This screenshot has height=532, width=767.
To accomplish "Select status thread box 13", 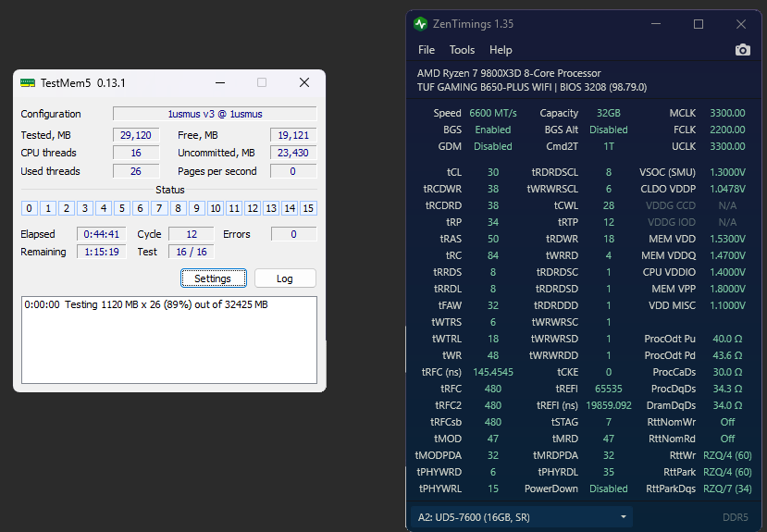I will (271, 208).
